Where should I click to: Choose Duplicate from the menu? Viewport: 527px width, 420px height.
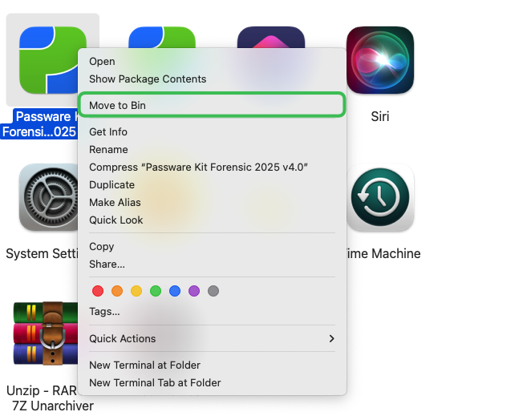(212, 184)
